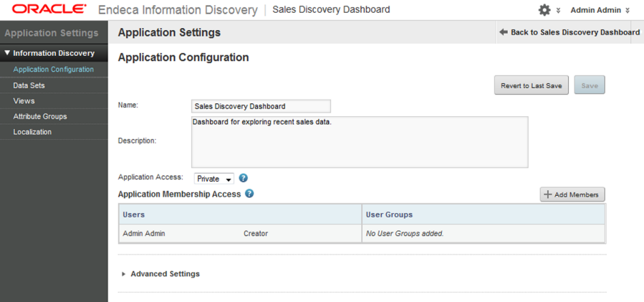Click the back arrow icon in header

504,32
